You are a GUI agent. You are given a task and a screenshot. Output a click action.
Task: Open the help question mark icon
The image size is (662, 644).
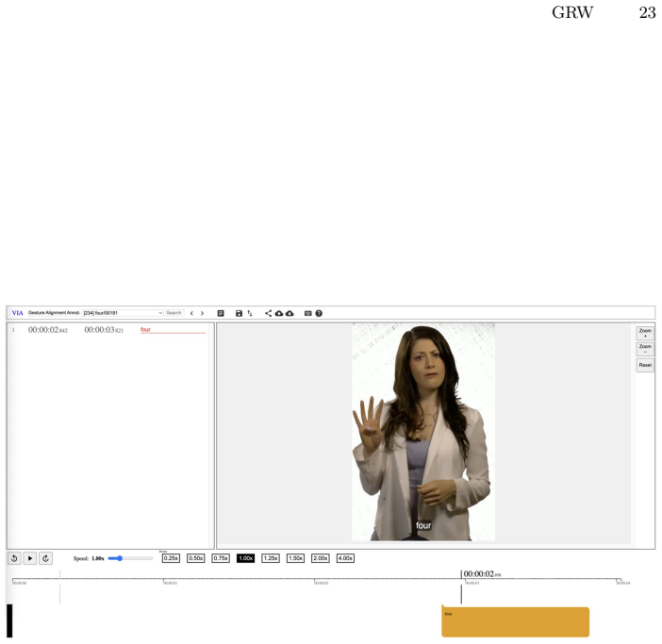point(319,313)
